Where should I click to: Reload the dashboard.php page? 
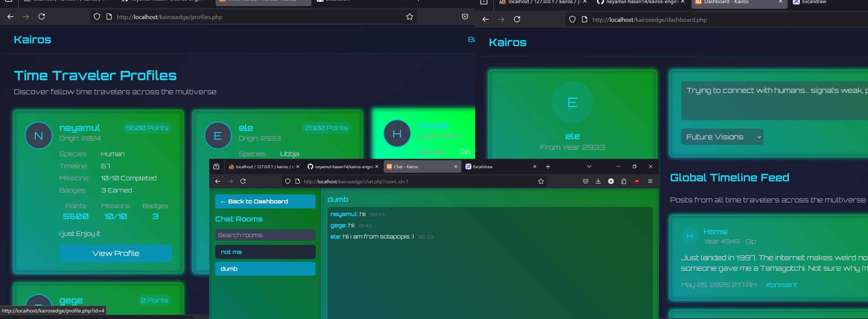[x=517, y=19]
